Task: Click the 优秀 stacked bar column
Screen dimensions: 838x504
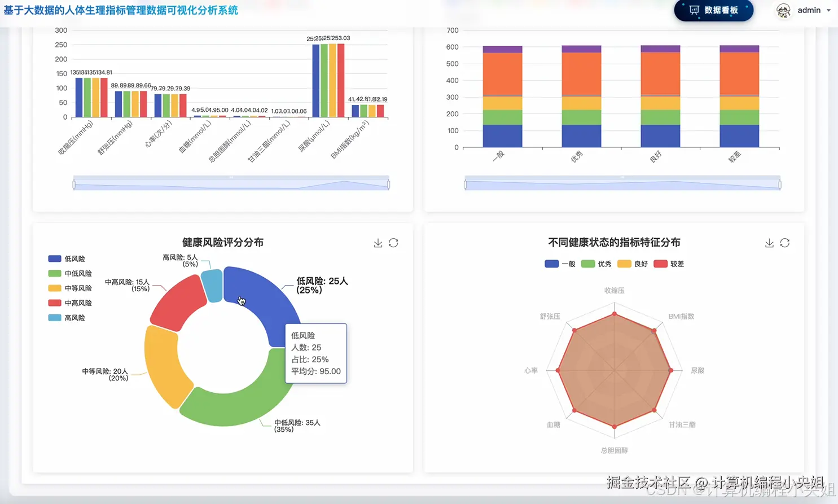Action: [581, 97]
